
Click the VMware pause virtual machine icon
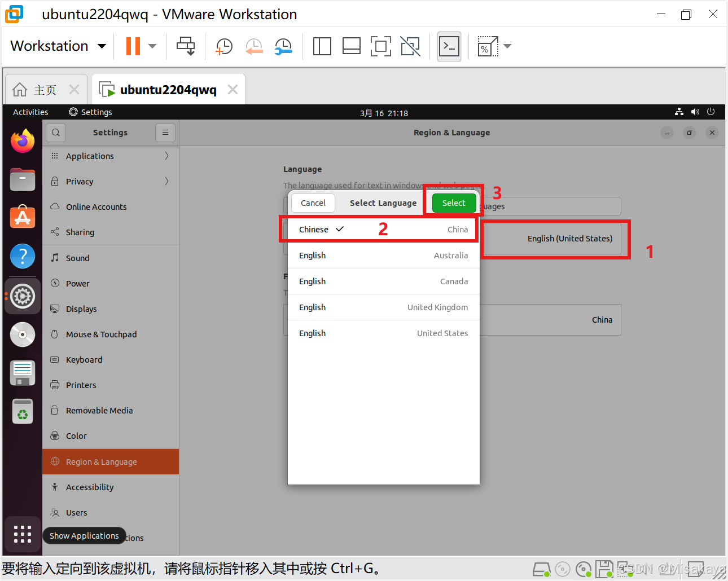(x=133, y=46)
